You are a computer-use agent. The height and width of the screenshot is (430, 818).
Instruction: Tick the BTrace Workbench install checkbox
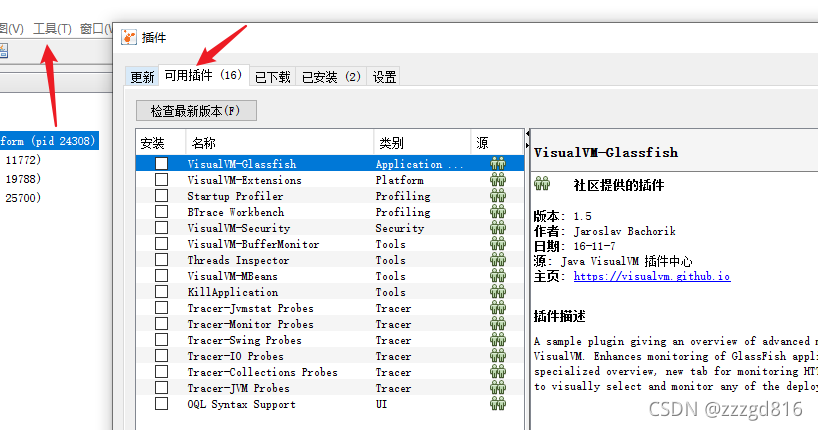[162, 211]
